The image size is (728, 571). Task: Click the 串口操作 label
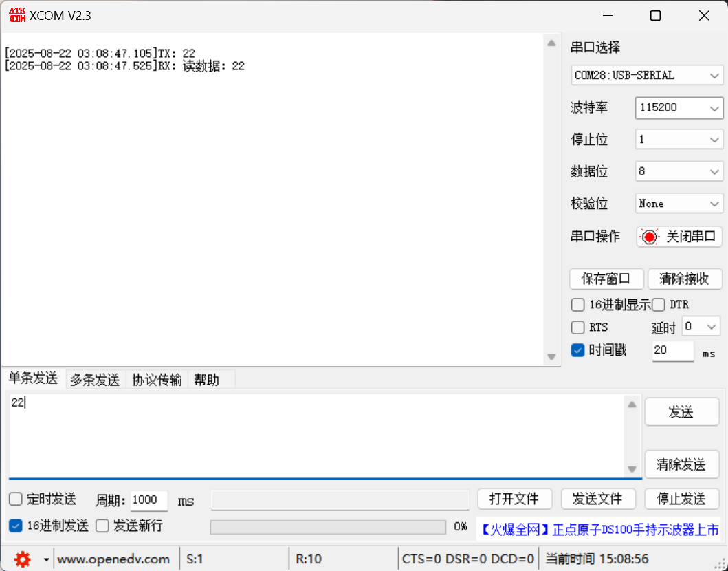(x=595, y=237)
